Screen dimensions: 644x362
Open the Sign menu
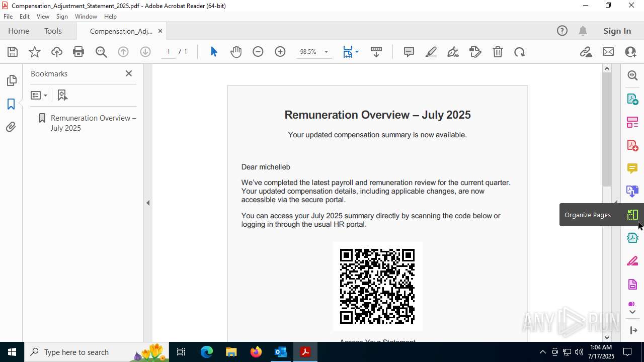(x=62, y=17)
